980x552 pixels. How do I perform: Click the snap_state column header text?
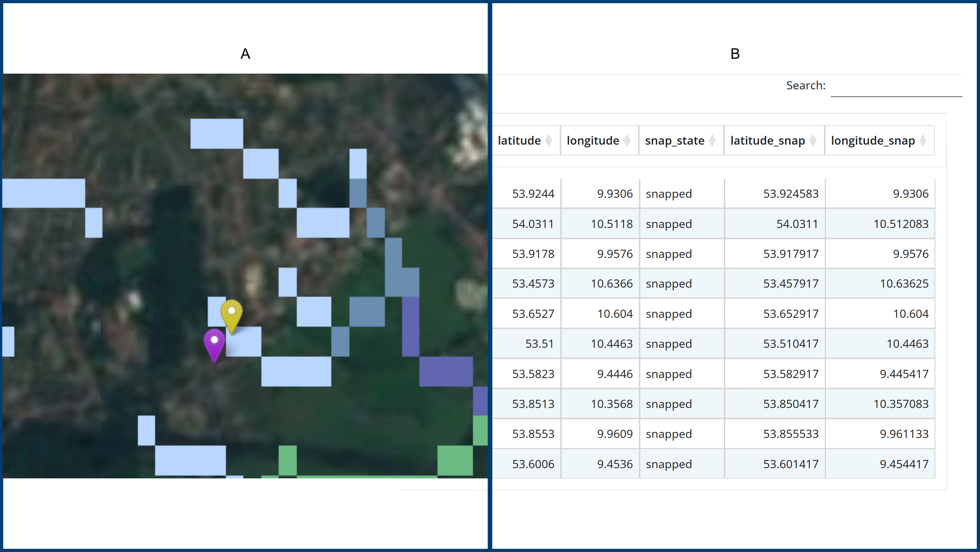pos(675,141)
